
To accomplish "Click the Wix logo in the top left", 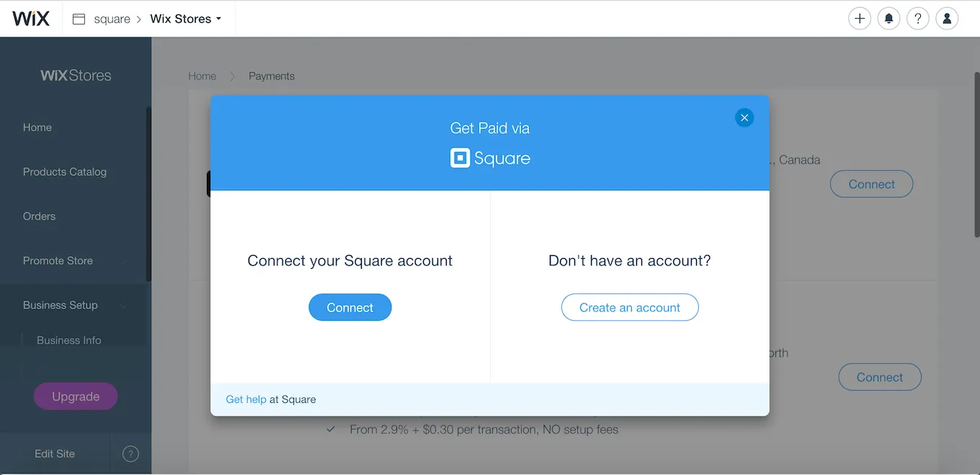I will pos(31,18).
